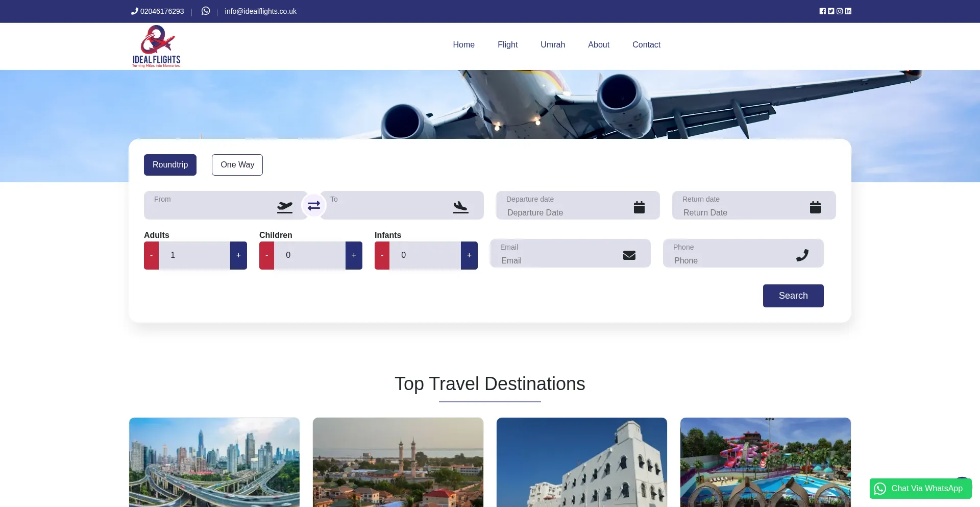Open the Instagram social icon
This screenshot has width=980, height=507.
tap(840, 11)
